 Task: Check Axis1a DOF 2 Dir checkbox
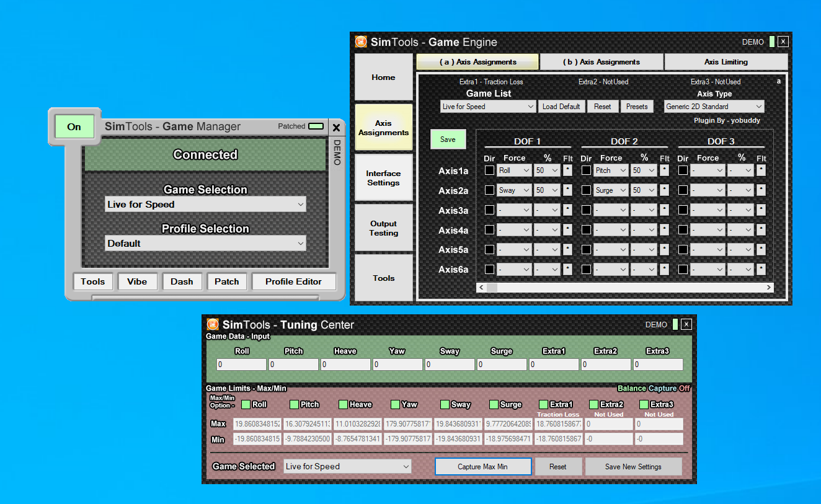(x=587, y=170)
